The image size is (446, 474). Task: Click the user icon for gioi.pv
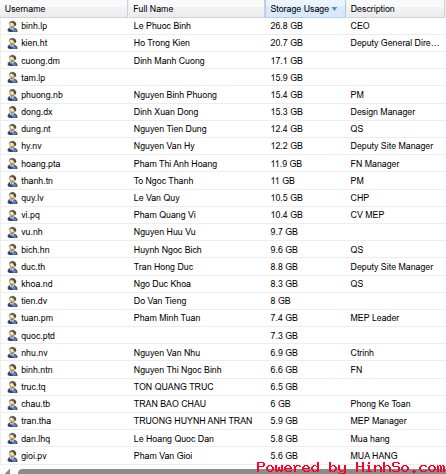(x=12, y=456)
